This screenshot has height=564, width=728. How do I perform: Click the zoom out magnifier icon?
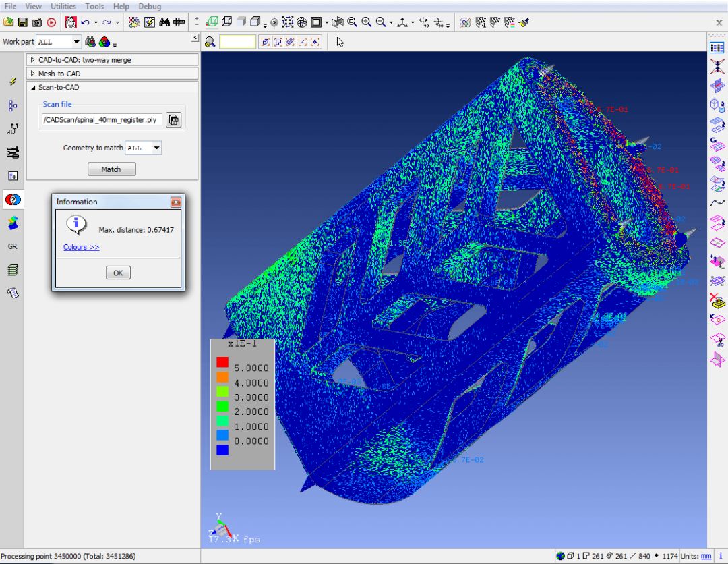click(x=381, y=22)
